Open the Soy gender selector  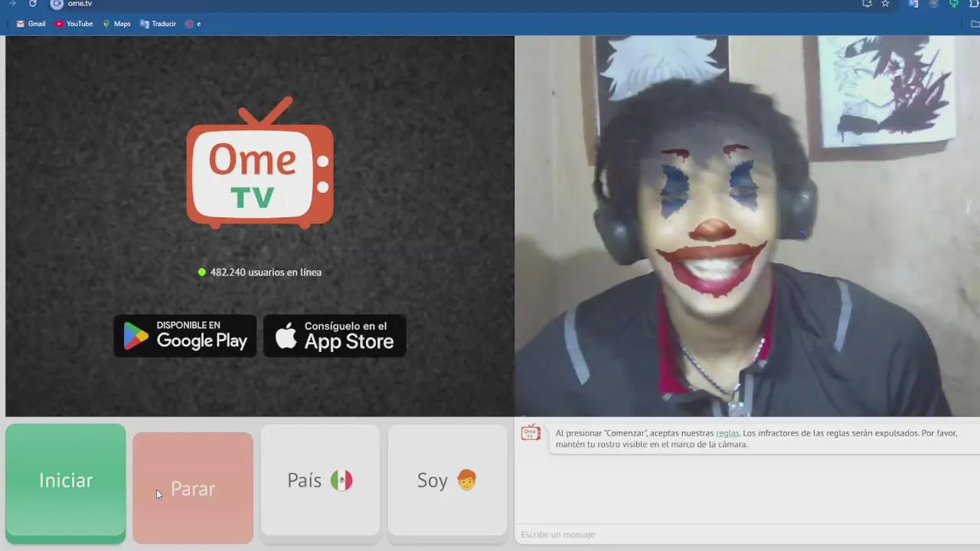pyautogui.click(x=447, y=481)
